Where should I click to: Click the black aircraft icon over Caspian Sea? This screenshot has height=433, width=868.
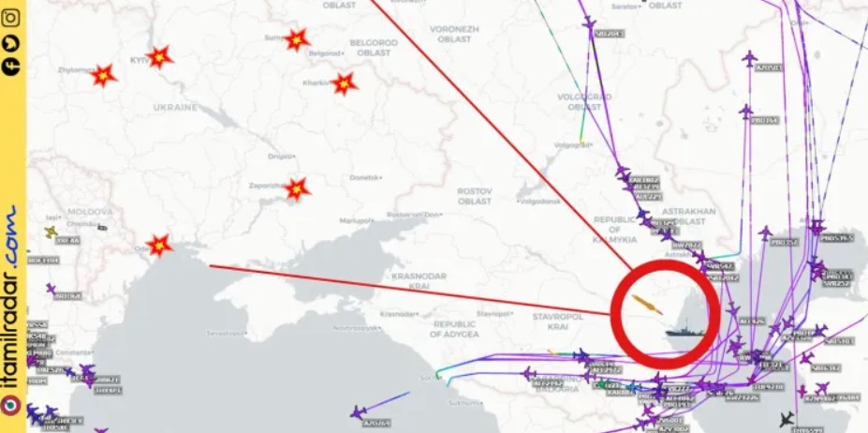[x=787, y=419]
